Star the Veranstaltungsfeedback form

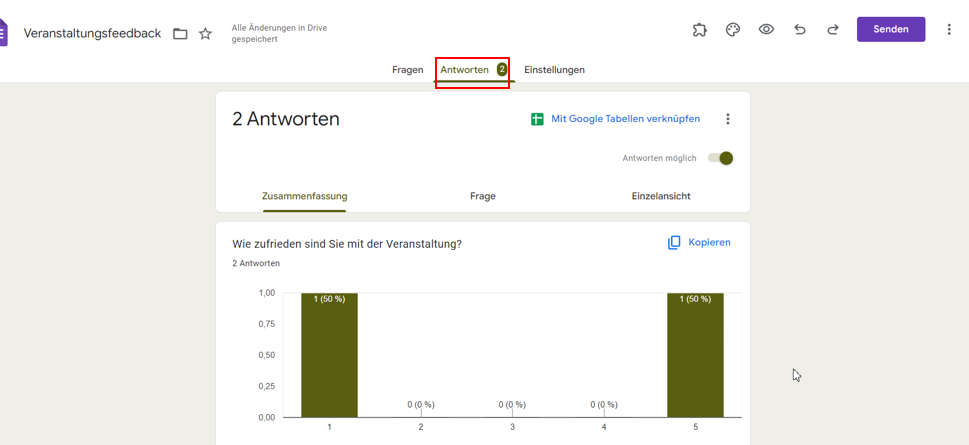[x=205, y=33]
